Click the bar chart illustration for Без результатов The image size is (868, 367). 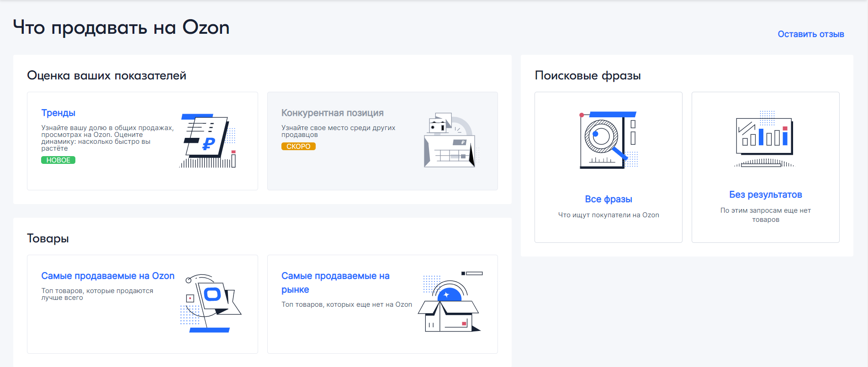click(x=765, y=139)
